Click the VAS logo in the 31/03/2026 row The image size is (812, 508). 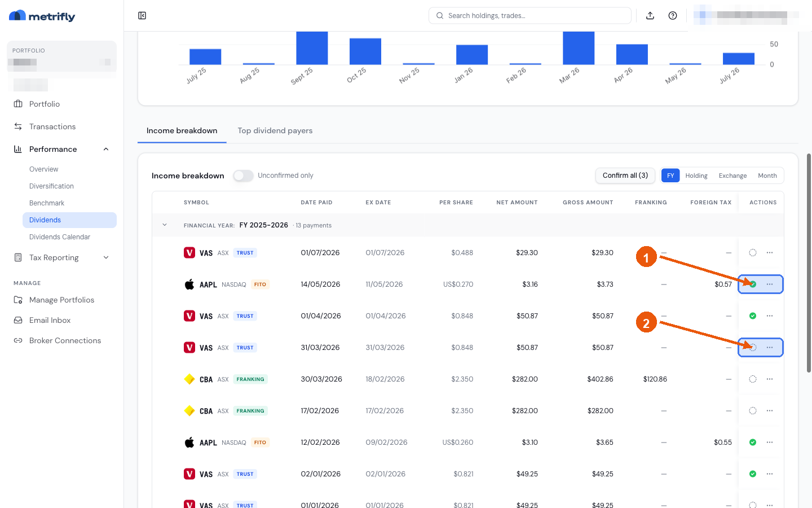189,348
